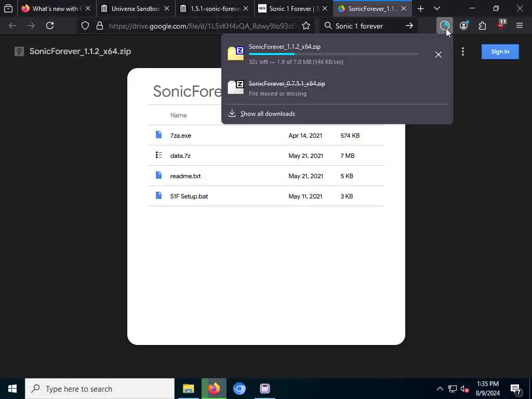This screenshot has height=399, width=532.
Task: Click the search magnifier in the search box
Action: (328, 26)
